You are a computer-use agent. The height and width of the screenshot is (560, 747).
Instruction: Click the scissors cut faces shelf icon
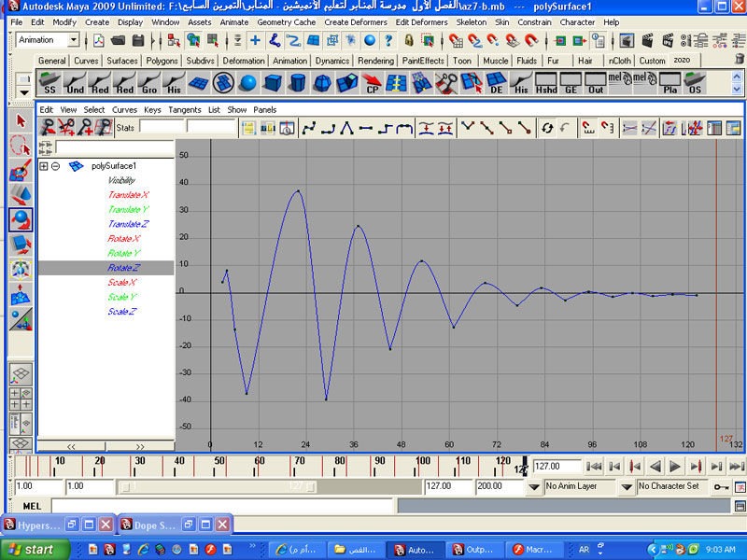click(446, 82)
